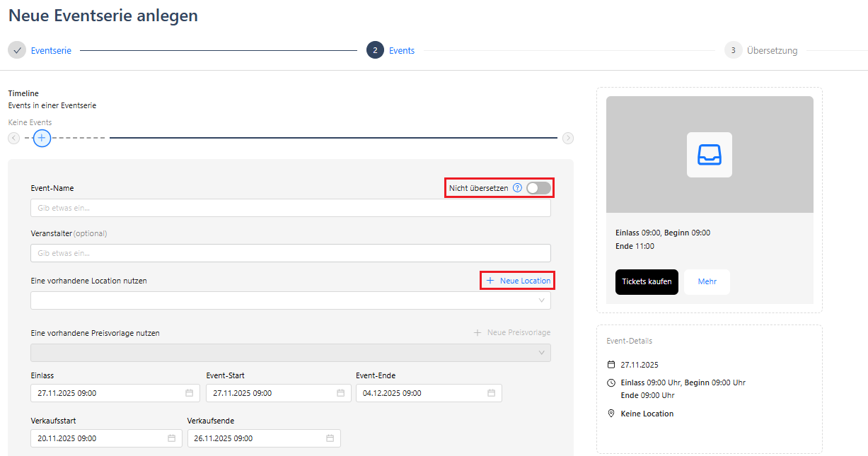The width and height of the screenshot is (868, 456).
Task: Click the plus circle on the timeline
Action: point(42,138)
